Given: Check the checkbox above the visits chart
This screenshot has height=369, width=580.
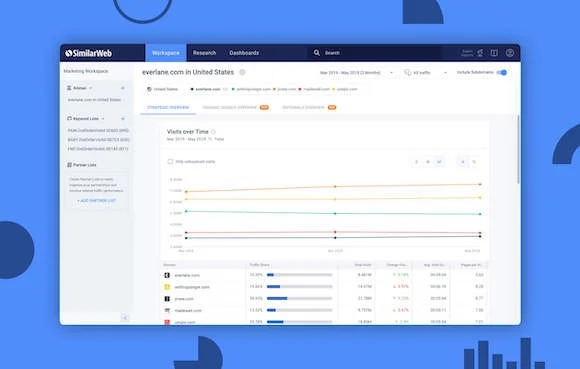Looking at the screenshot, I should tap(170, 162).
